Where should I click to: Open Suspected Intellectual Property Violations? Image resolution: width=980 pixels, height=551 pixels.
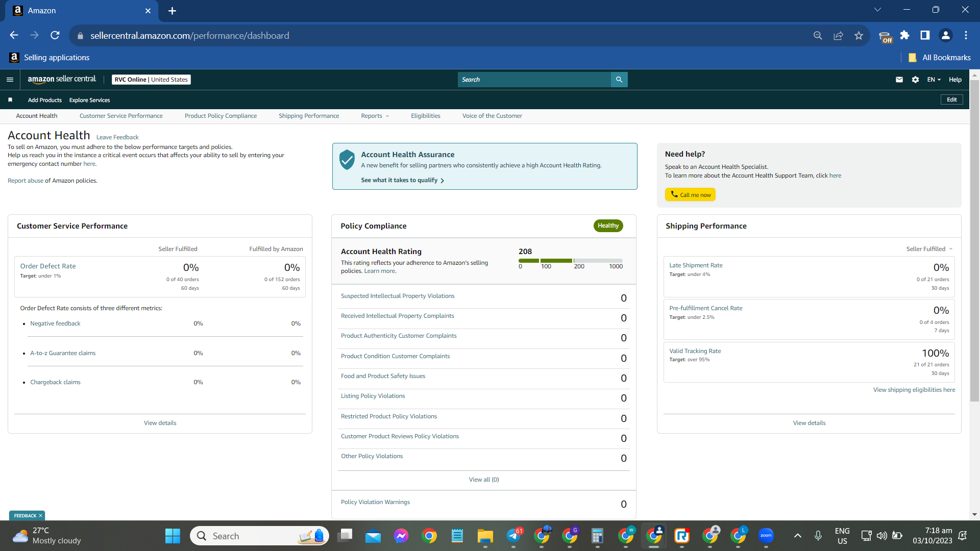click(x=398, y=296)
